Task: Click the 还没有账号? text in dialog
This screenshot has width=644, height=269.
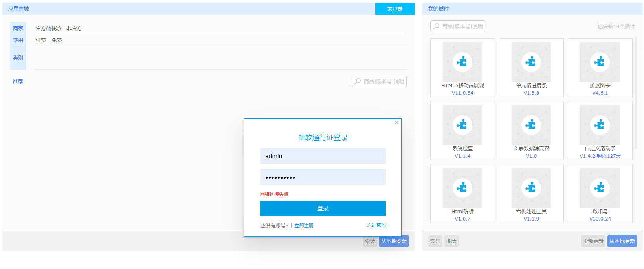Action: click(274, 225)
